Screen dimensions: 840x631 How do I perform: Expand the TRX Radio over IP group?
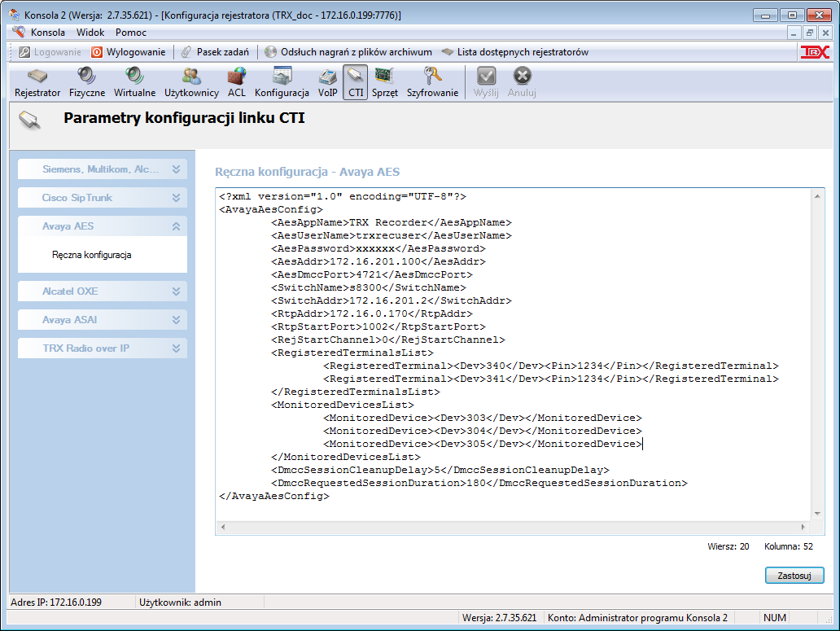coord(103,348)
